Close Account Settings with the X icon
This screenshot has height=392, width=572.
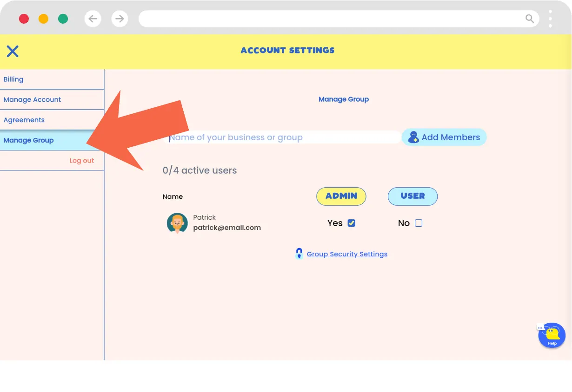tap(13, 51)
